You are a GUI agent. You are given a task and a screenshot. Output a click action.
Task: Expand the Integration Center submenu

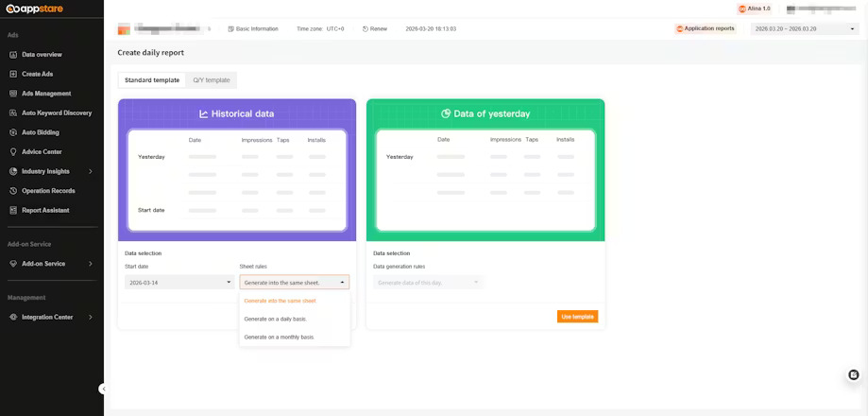90,317
